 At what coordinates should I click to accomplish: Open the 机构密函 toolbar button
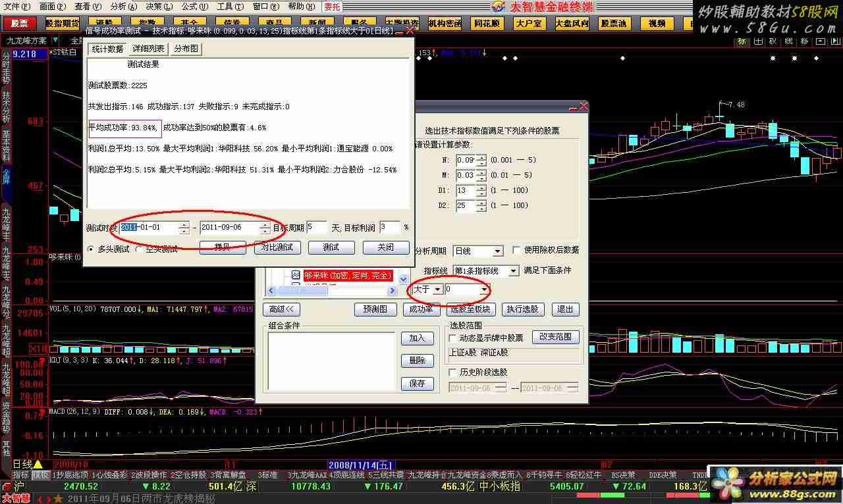pyautogui.click(x=445, y=24)
